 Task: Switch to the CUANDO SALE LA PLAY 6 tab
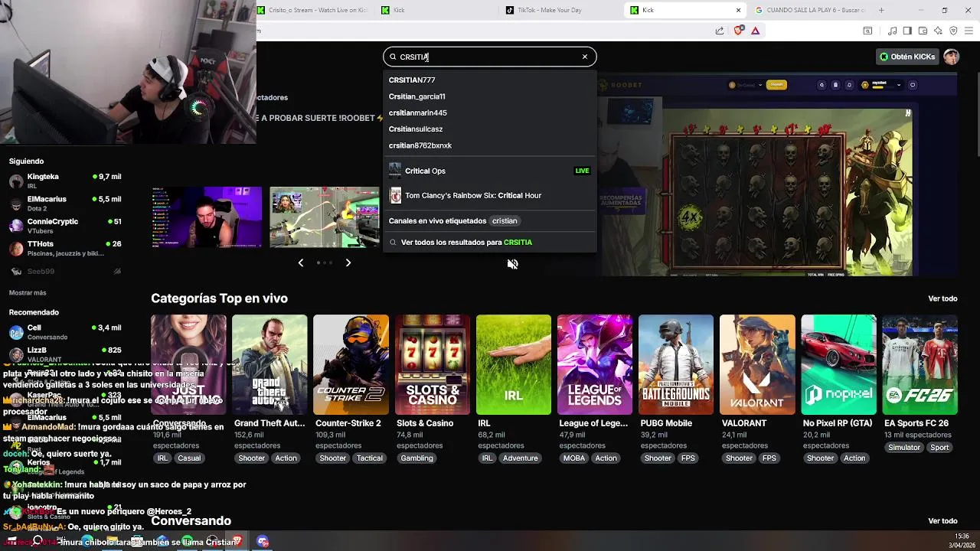pyautogui.click(x=808, y=10)
